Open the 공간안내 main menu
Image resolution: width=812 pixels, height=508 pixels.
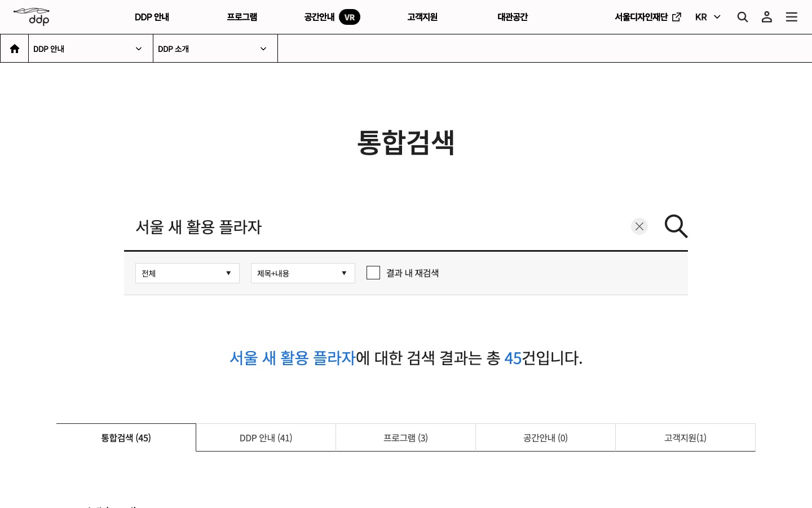[319, 17]
